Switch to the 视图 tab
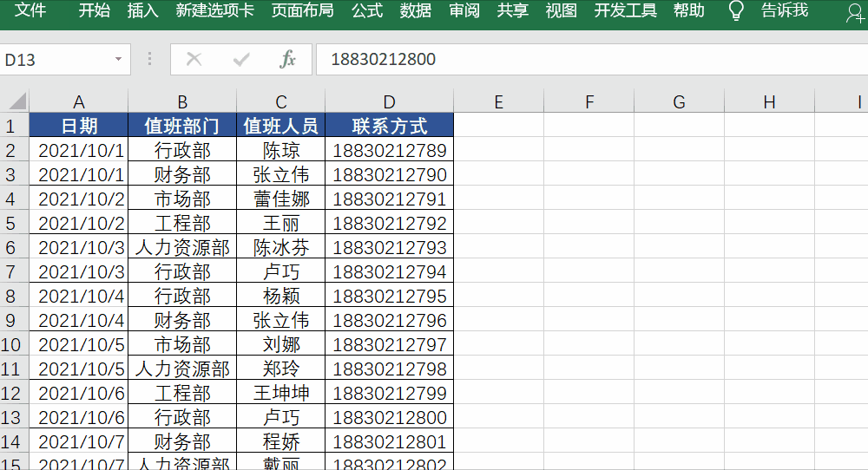This screenshot has width=868, height=470. point(562,10)
